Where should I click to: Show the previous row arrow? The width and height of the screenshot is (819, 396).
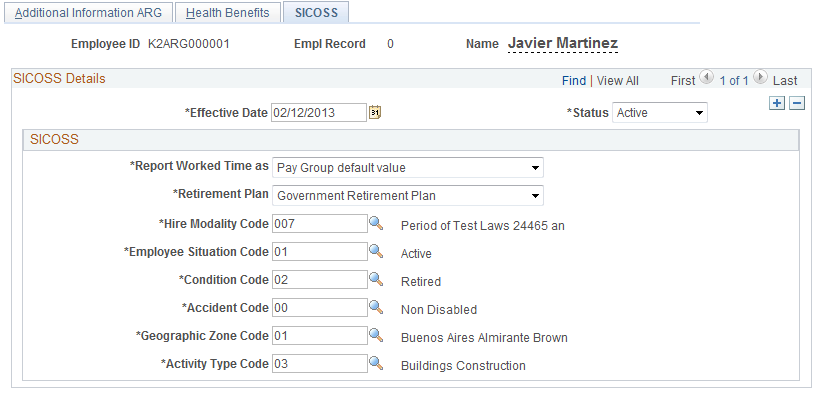(x=706, y=78)
